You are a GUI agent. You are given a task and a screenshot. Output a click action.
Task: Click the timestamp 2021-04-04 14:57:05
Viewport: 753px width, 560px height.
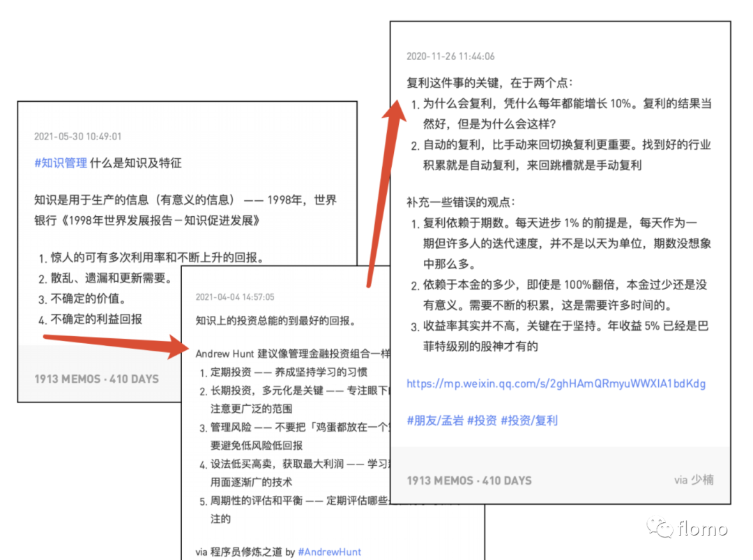pyautogui.click(x=235, y=297)
